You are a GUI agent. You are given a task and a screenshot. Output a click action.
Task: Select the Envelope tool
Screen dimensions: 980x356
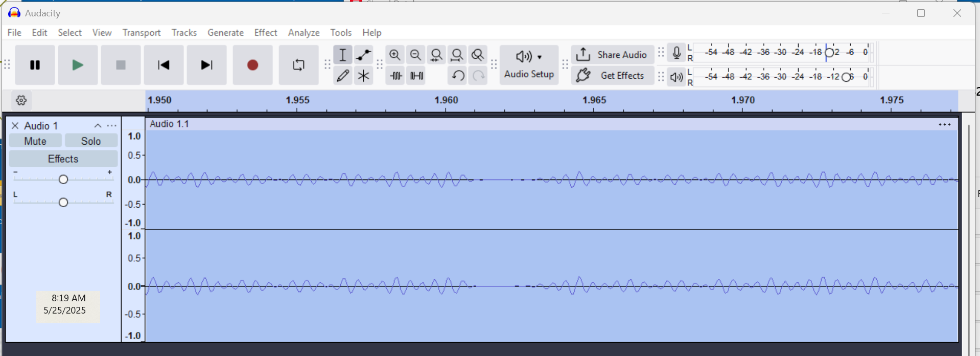(x=363, y=55)
